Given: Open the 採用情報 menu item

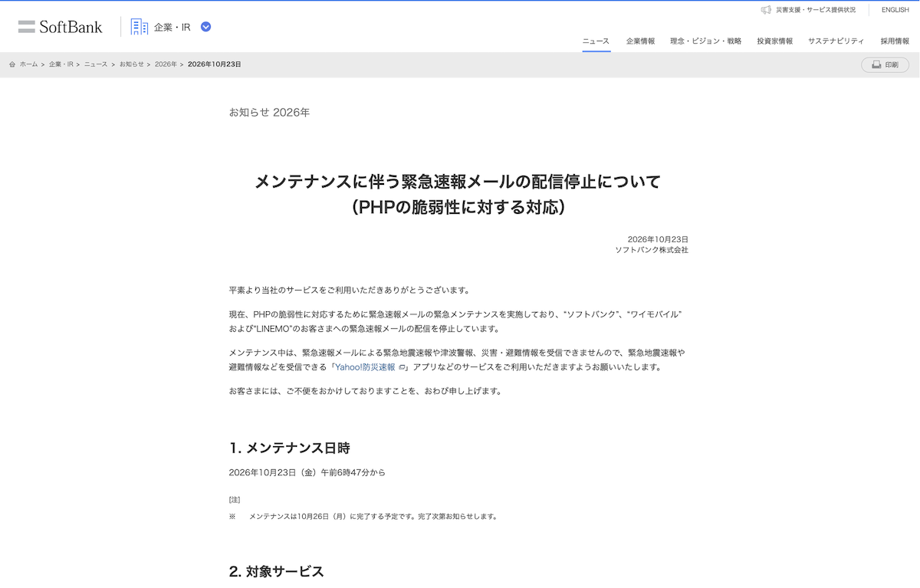Looking at the screenshot, I should pos(895,41).
